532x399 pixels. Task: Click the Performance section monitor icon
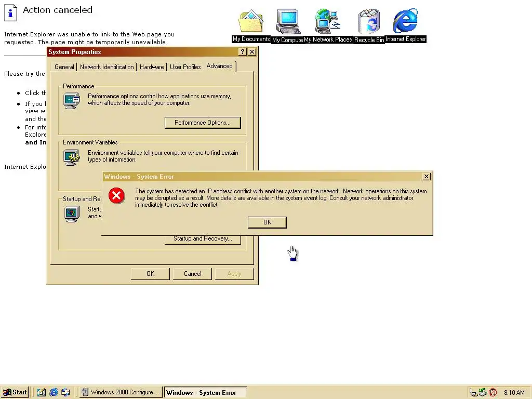(72, 101)
